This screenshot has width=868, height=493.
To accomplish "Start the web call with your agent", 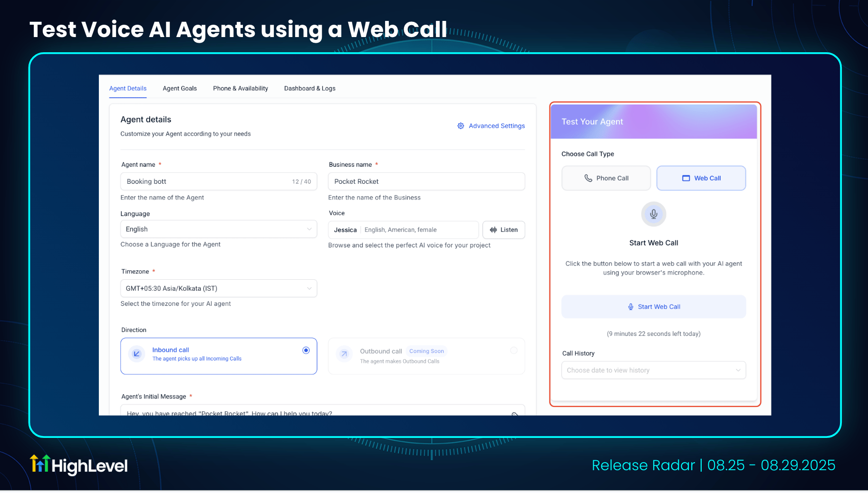I will tap(654, 307).
